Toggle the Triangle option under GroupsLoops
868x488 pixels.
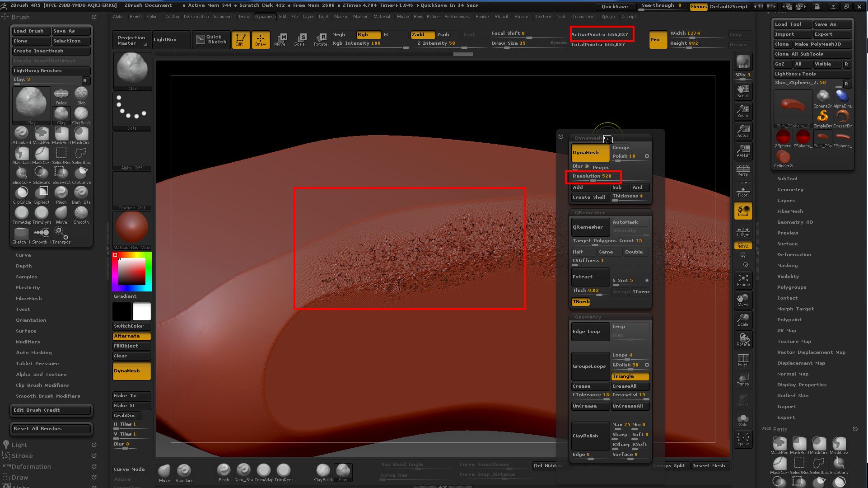[630, 376]
